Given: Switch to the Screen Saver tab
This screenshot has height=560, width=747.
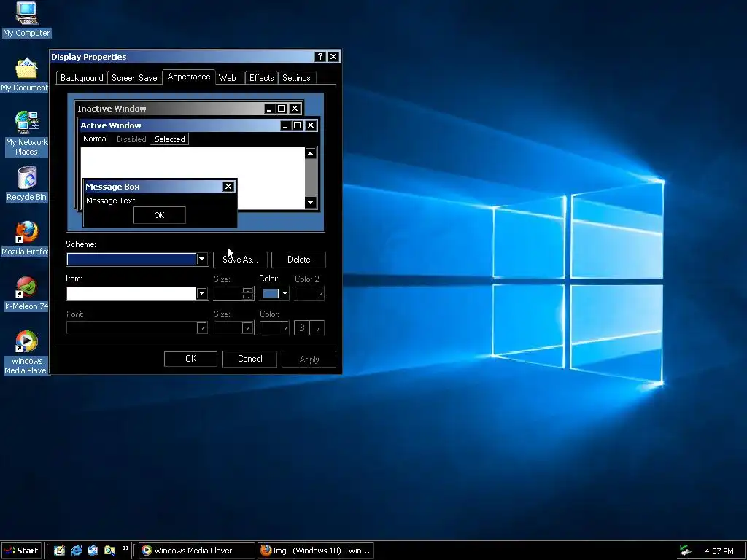Looking at the screenshot, I should pyautogui.click(x=135, y=77).
